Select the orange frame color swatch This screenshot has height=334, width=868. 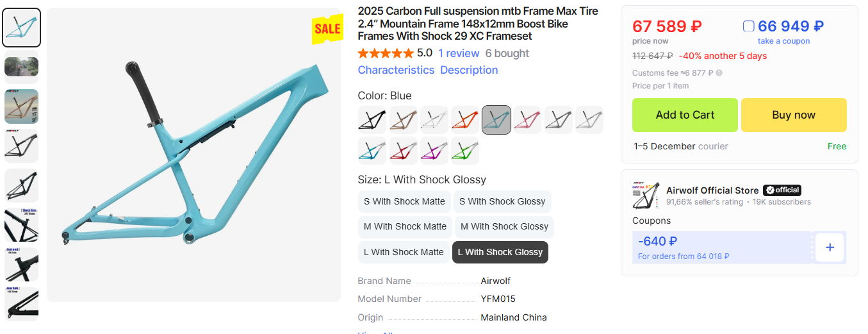465,120
